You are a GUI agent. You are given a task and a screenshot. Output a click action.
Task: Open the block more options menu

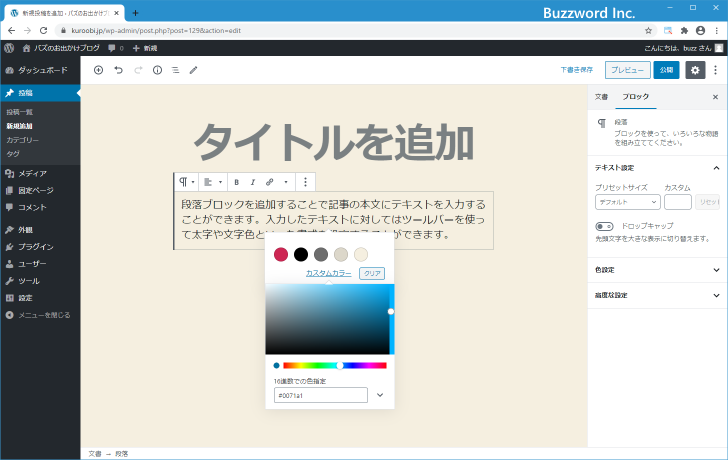coord(306,182)
